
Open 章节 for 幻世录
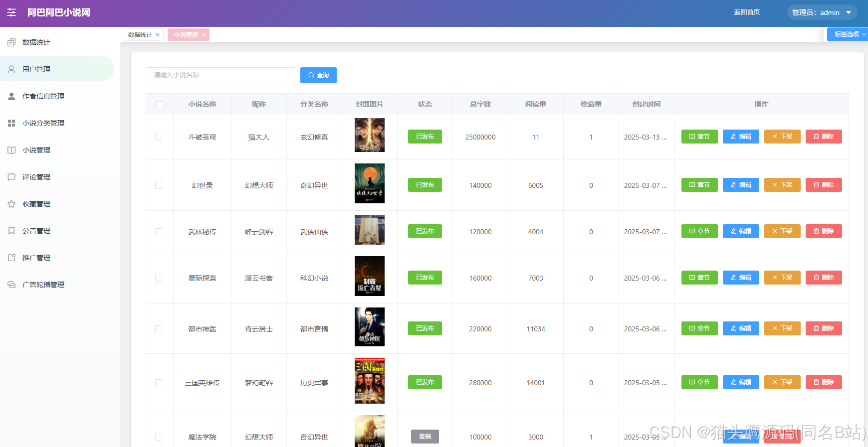[x=699, y=185]
